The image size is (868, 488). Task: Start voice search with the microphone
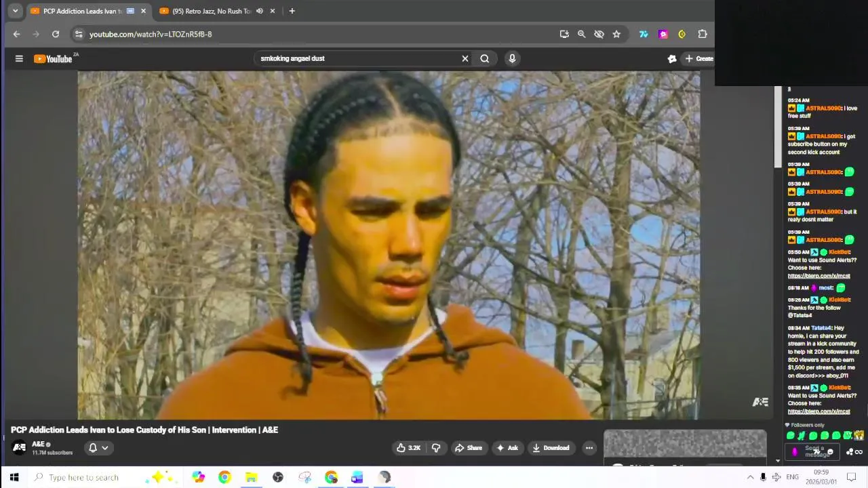pos(512,58)
